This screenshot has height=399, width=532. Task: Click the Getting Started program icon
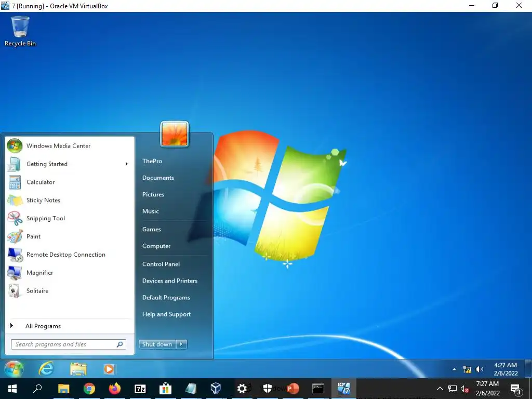tap(14, 164)
